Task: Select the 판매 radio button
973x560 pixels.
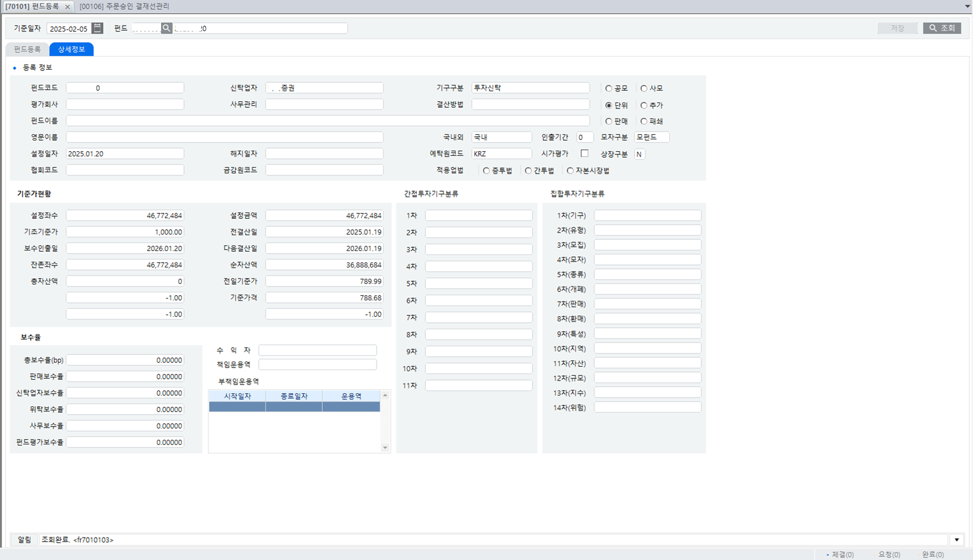Action: 609,121
